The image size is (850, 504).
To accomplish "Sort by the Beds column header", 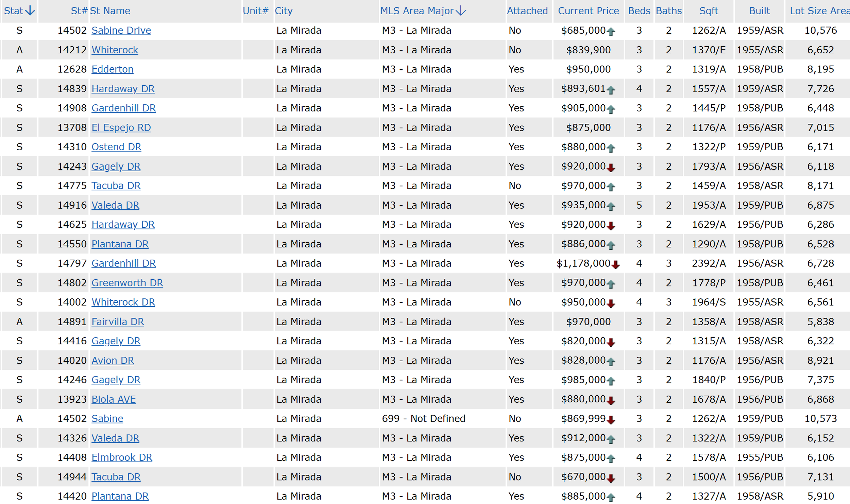I will coord(639,11).
